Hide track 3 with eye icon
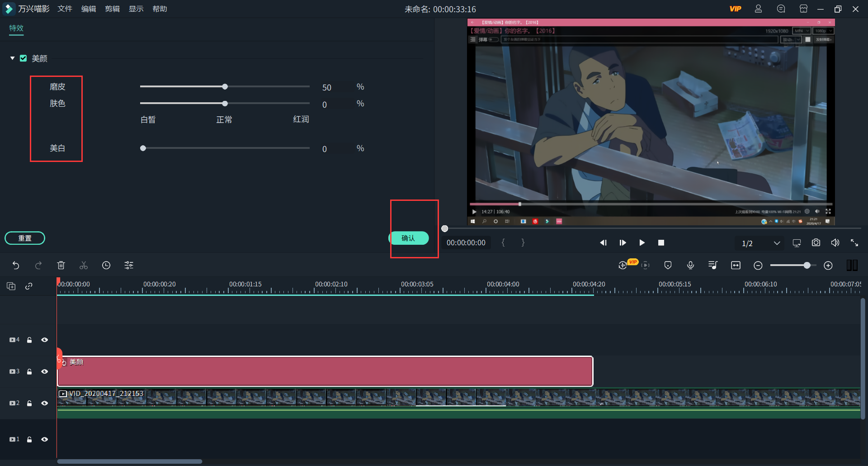This screenshot has width=868, height=466. click(x=44, y=371)
